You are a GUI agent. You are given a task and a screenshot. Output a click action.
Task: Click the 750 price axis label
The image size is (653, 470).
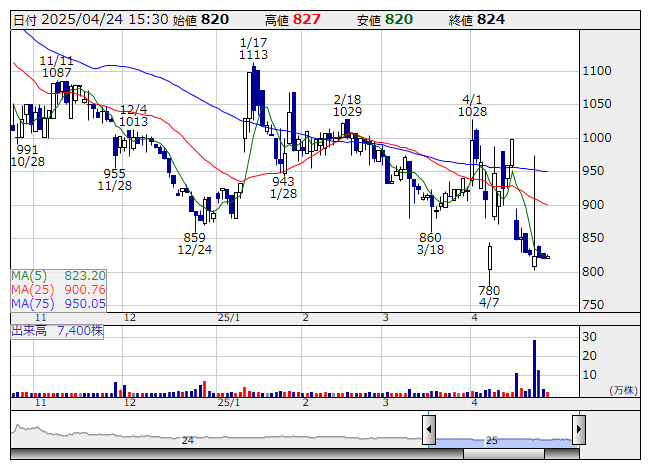593,305
